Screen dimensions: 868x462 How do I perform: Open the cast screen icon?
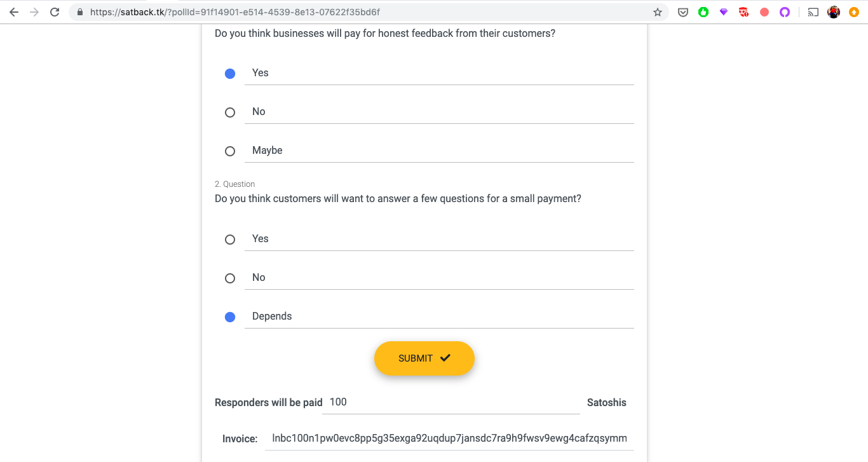813,12
